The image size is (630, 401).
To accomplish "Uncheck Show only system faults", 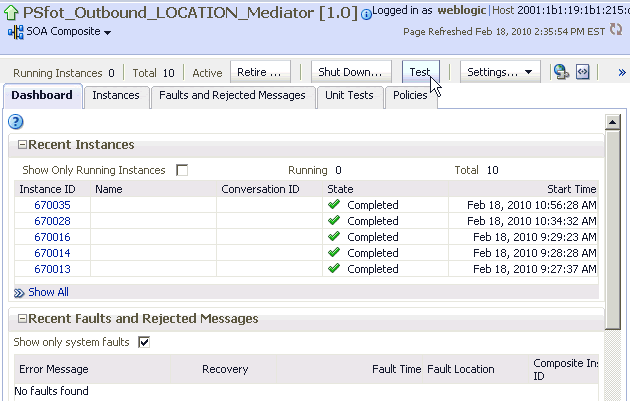I will point(144,342).
